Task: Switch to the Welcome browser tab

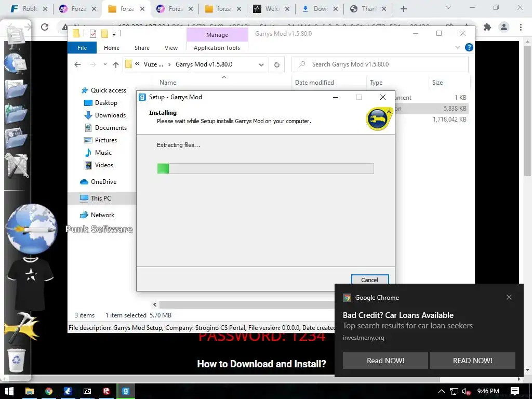Action: 272,9
